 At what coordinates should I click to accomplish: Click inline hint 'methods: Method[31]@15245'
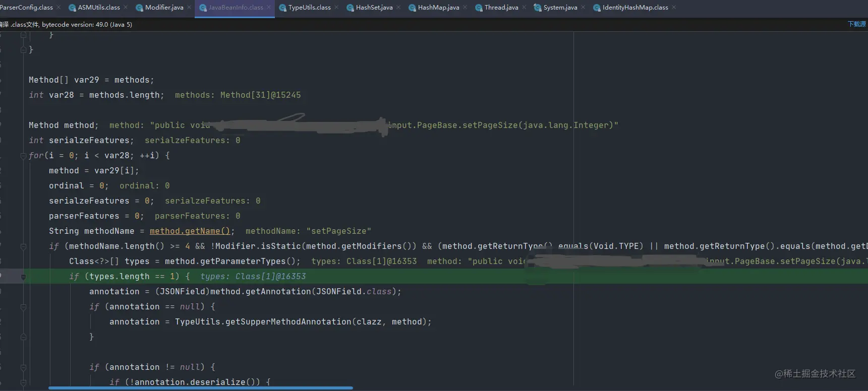[x=238, y=95]
